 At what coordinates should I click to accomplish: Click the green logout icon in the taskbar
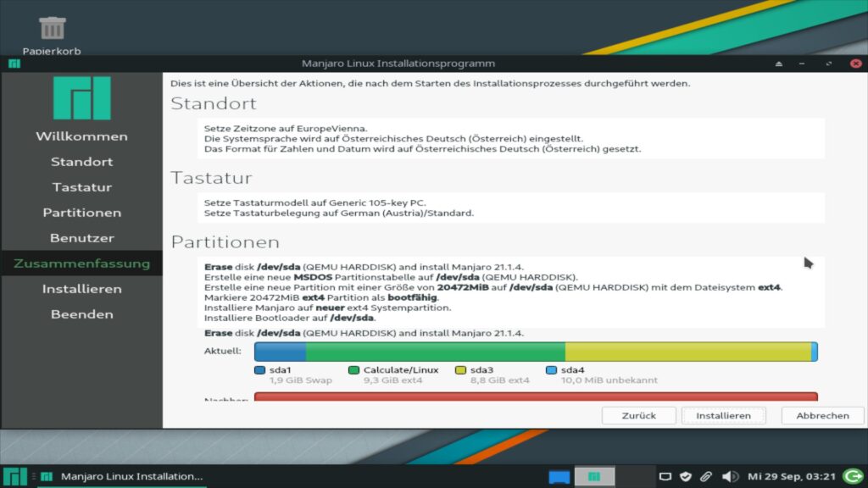(x=853, y=476)
